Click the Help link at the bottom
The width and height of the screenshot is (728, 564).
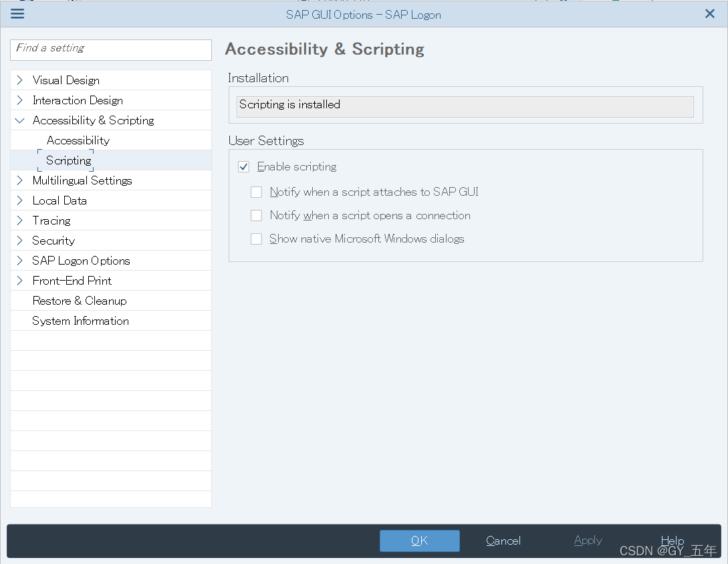pos(673,541)
